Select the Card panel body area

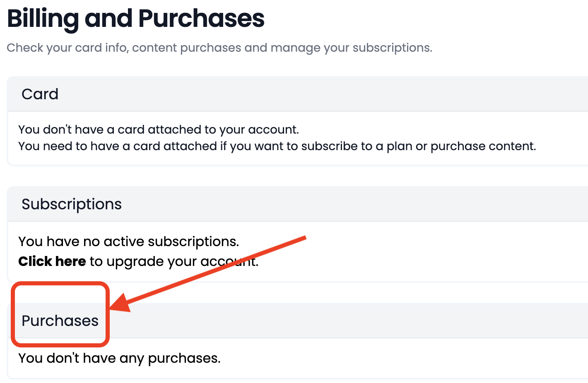[277, 137]
